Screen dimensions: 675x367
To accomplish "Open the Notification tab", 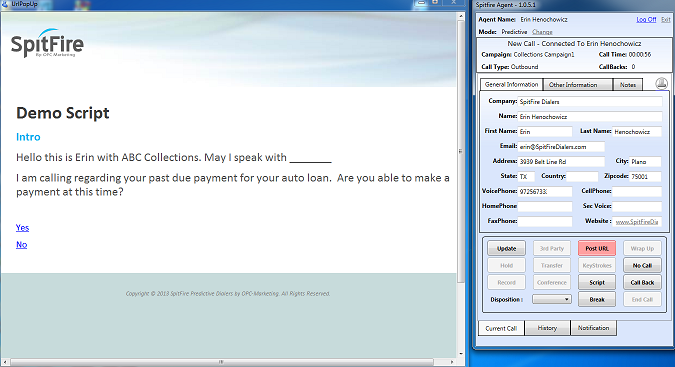I will coord(593,328).
